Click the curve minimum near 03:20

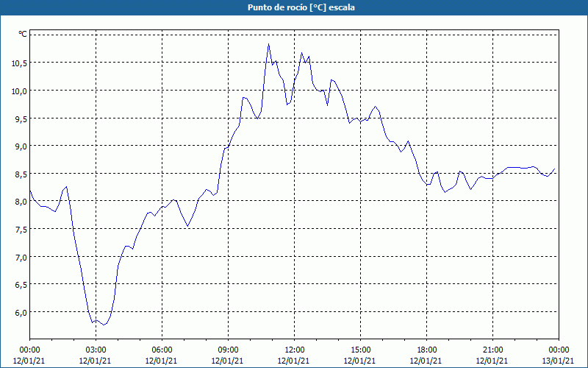104,325
